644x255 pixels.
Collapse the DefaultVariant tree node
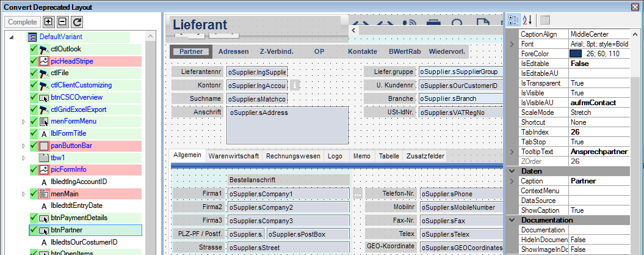12,37
